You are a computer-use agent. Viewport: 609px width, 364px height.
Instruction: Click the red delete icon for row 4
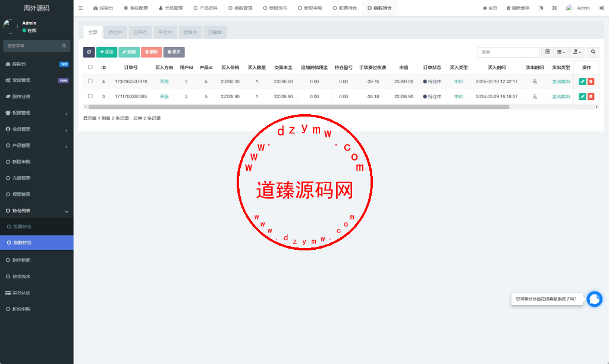tap(591, 81)
